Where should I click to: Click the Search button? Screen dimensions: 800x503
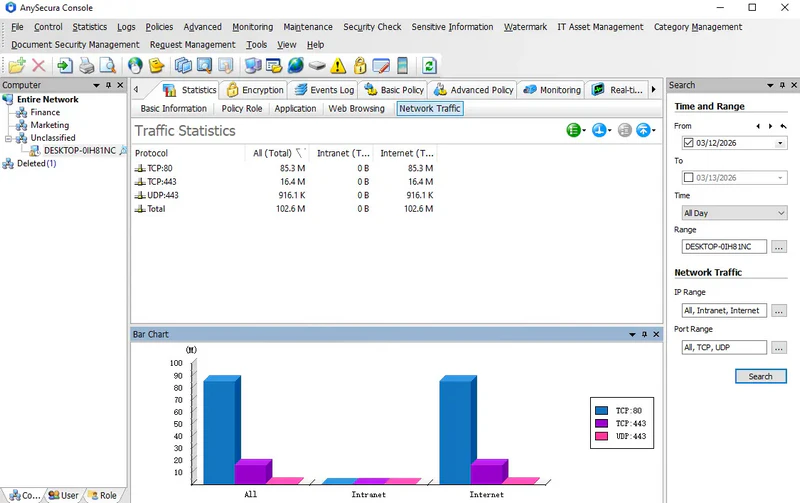tap(760, 376)
